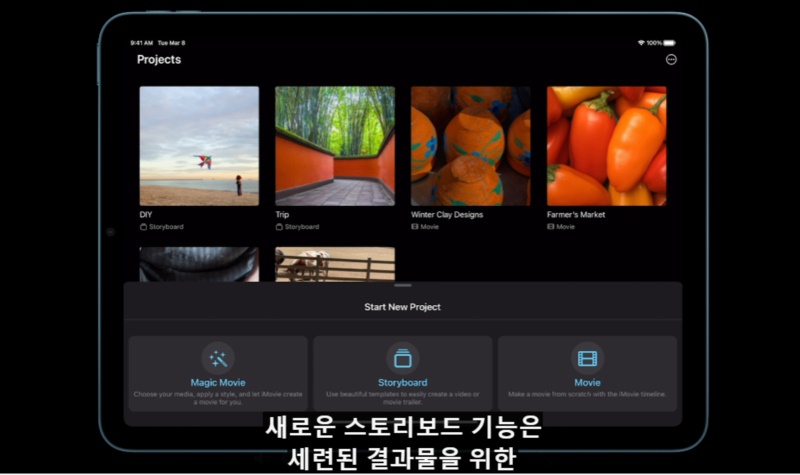Tap the Wi-Fi status icon
The width and height of the screenshot is (800, 475).
(x=641, y=43)
